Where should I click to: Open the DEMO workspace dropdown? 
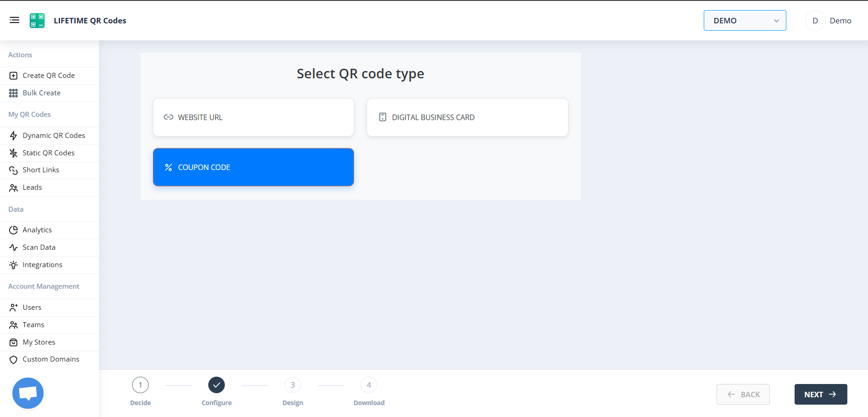click(x=744, y=20)
